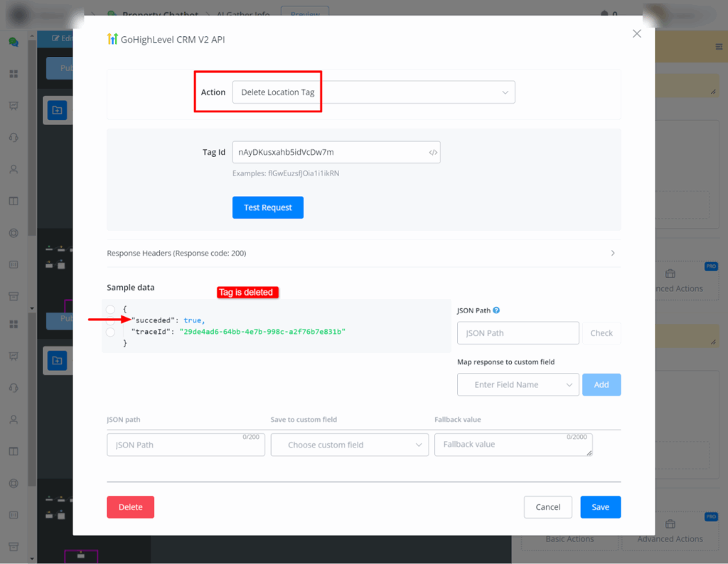Select the radio button next to "succeded"
The image size is (728, 564).
click(110, 321)
